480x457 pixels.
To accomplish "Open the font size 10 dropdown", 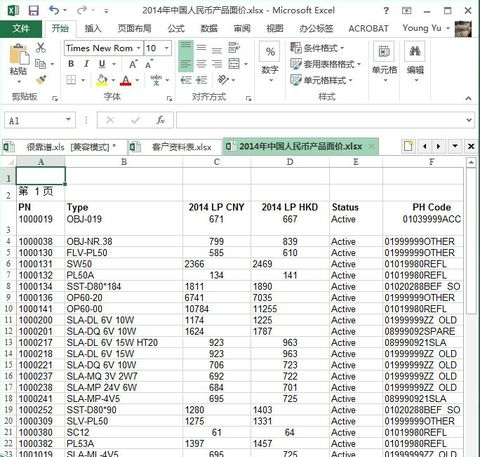I will pyautogui.click(x=166, y=48).
